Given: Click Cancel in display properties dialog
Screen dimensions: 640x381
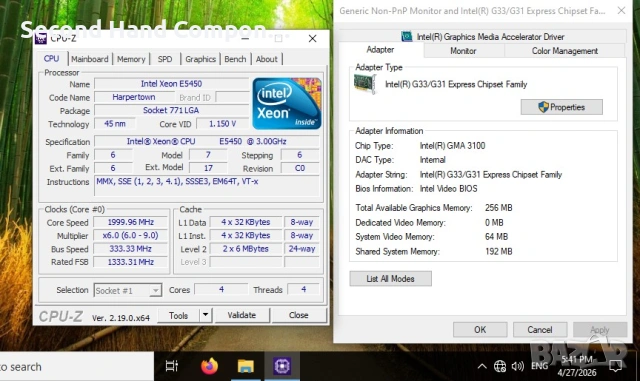Looking at the screenshot, I should 540,330.
